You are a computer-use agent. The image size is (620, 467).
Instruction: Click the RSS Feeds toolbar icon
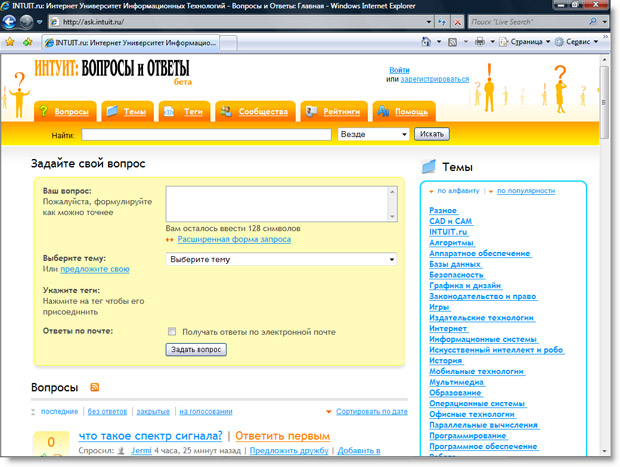(452, 42)
